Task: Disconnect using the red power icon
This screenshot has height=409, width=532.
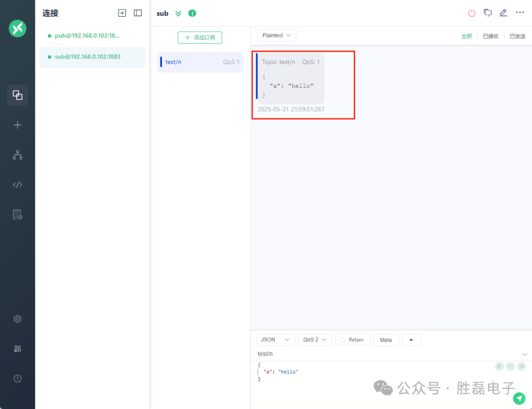Action: coord(471,13)
